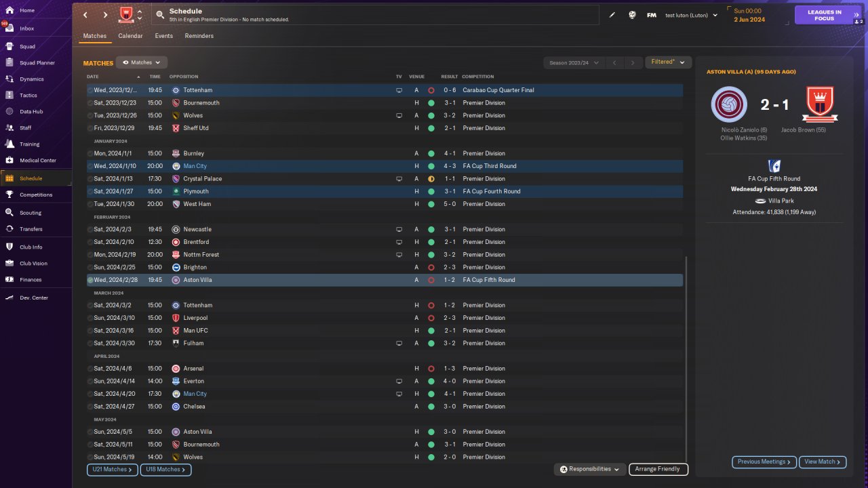Click the pencil edit icon
Viewport: 868px width, 488px height.
pos(612,15)
